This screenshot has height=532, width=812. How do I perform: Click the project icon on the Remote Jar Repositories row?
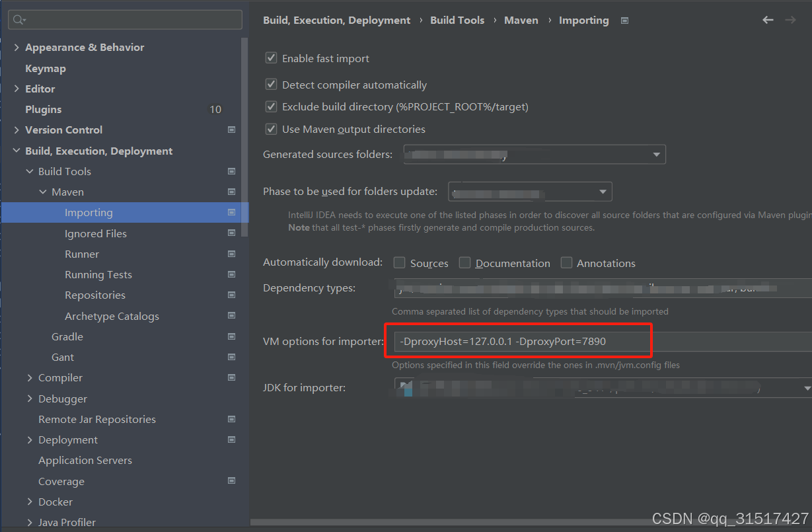coord(231,419)
